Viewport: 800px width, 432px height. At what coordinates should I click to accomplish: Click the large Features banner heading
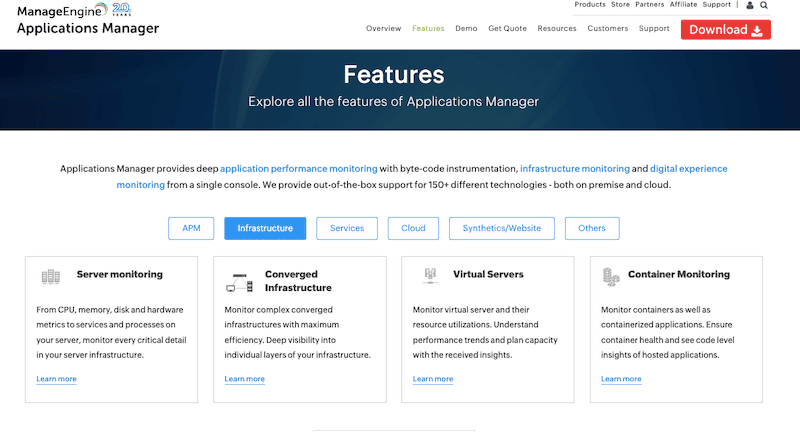394,74
